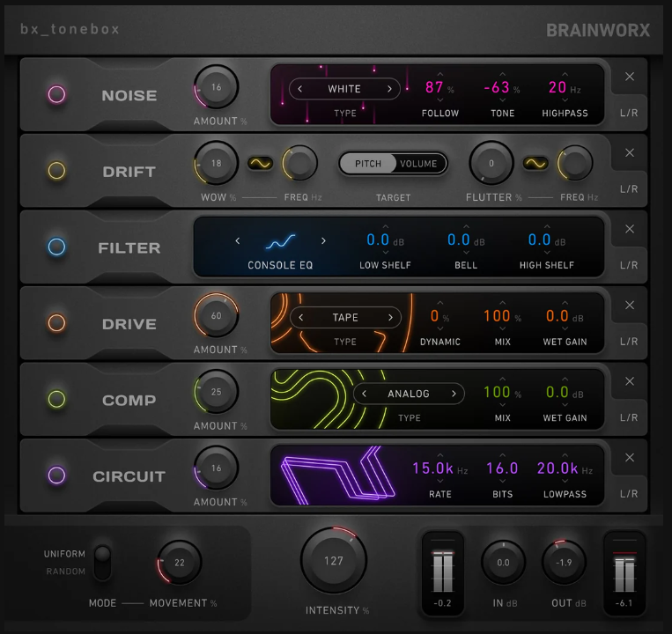Viewport: 672px width, 634px height.
Task: Remove the NOISE module with its X
Action: (630, 77)
